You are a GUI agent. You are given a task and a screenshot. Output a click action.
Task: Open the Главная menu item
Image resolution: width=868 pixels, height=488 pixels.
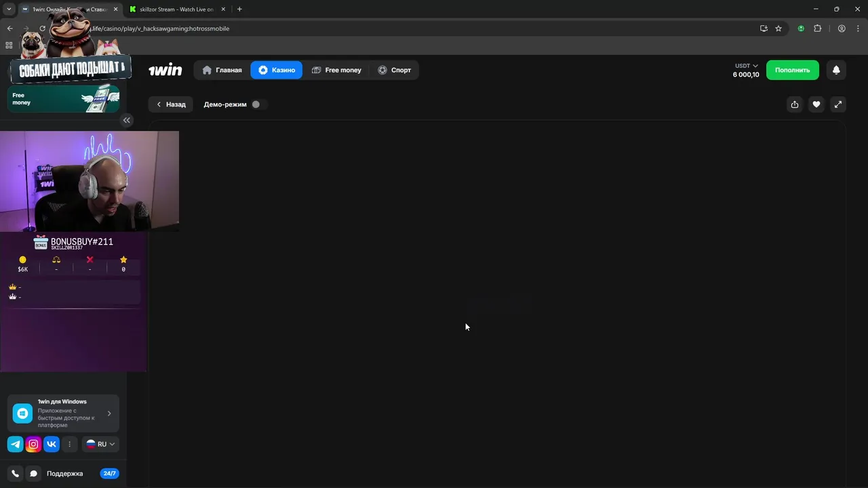click(222, 70)
